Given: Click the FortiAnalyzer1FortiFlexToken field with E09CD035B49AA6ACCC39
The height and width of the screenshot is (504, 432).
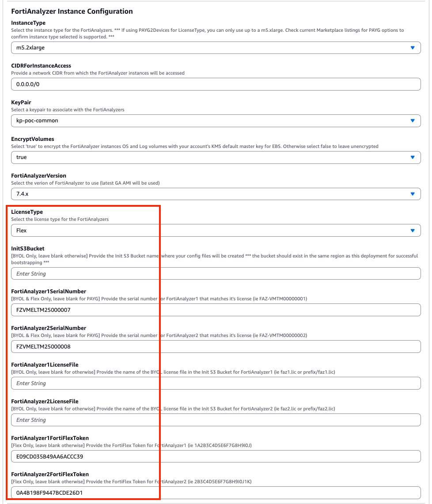Looking at the screenshot, I should click(x=216, y=456).
